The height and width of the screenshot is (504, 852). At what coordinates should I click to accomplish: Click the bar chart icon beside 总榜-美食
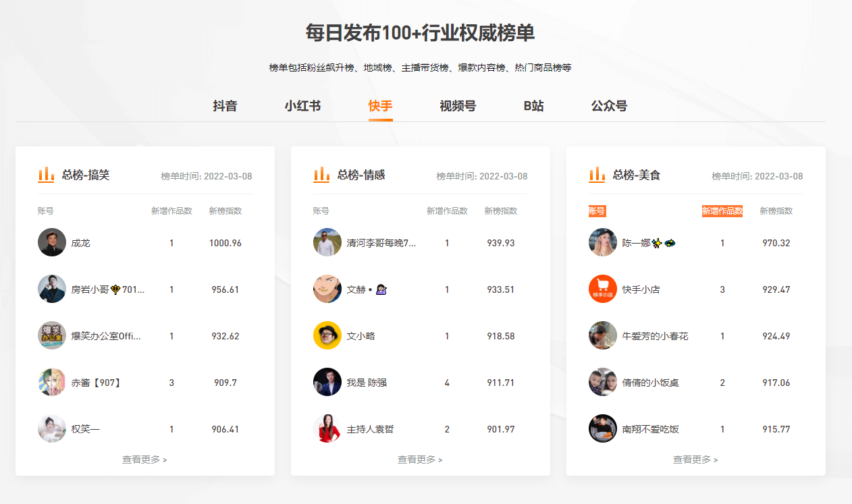point(597,175)
